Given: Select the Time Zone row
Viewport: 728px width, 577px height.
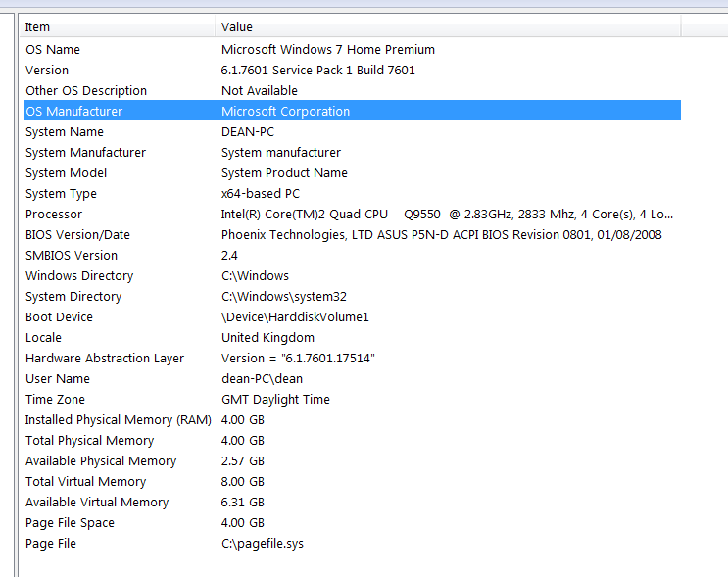Looking at the screenshot, I should 55,400.
